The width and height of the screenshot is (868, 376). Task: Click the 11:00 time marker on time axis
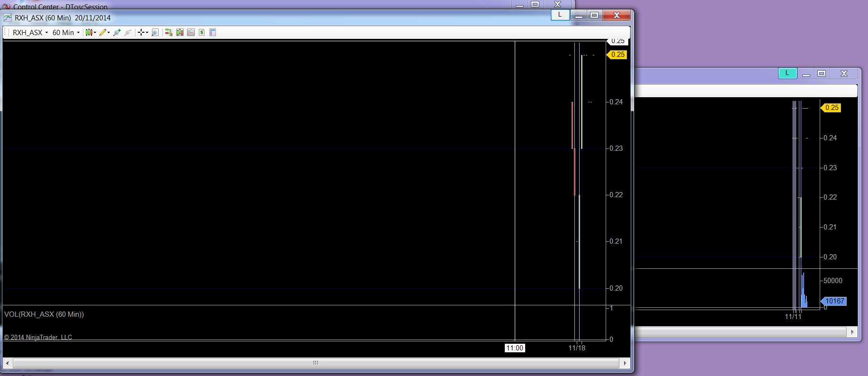pyautogui.click(x=515, y=348)
